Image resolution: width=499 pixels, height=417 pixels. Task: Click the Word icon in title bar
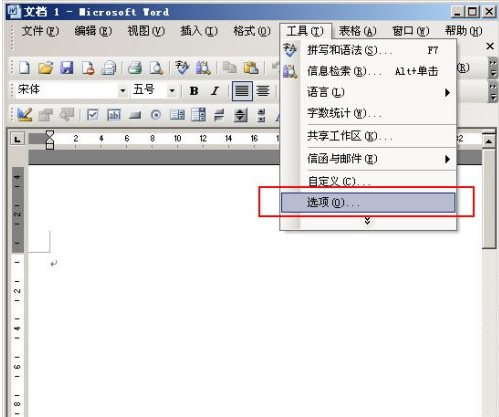14,12
